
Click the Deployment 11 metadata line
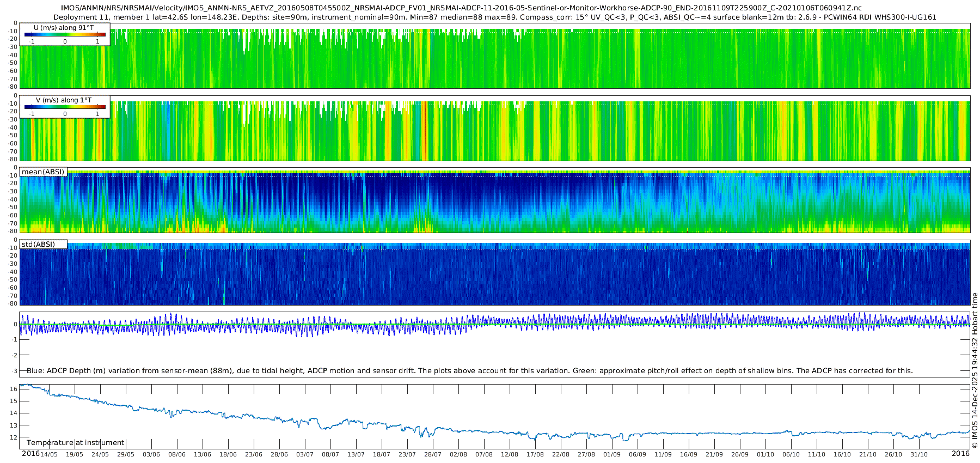point(494,17)
